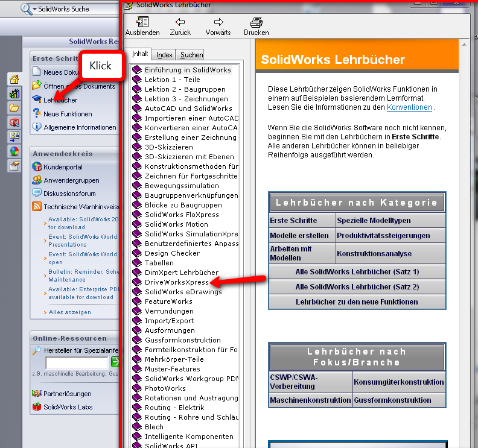Click the Partnerlösungen handshake icon
This screenshot has height=448, width=478.
tap(37, 393)
